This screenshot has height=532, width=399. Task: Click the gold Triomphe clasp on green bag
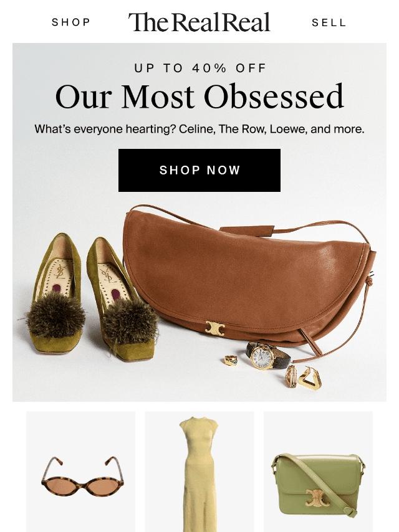317,498
